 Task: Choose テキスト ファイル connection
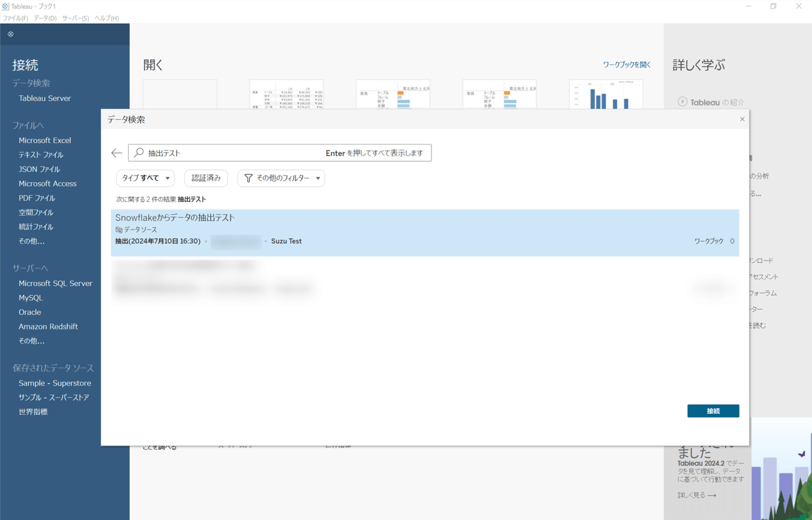pos(41,155)
